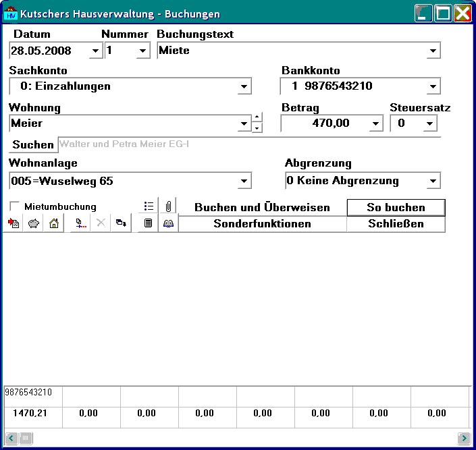Enable the Mietumbuchung checkbox
Screen dimensions: 476x450
14,206
